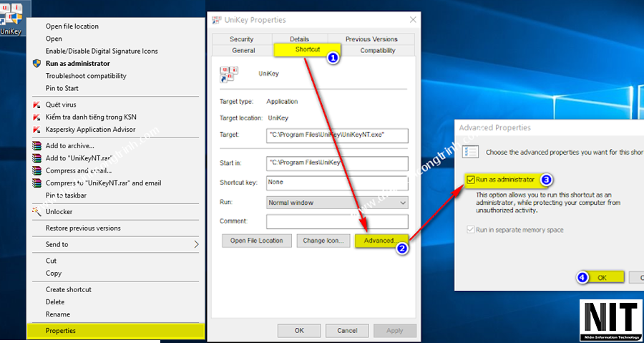Image resolution: width=644 pixels, height=343 pixels.
Task: Select Rename in the context menu
Action: 57,314
